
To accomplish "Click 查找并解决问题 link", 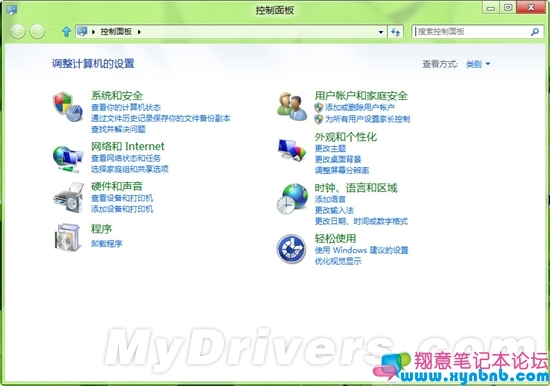I will pyautogui.click(x=118, y=129).
